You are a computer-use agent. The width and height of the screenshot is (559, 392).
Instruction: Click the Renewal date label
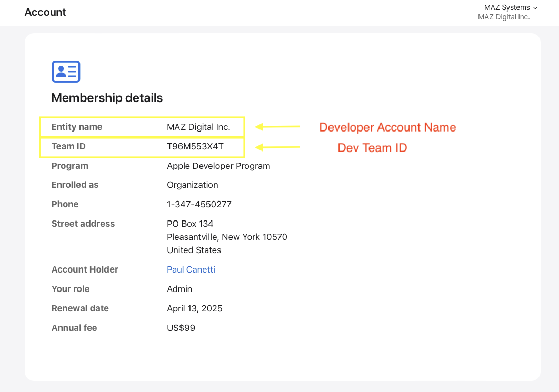(80, 309)
